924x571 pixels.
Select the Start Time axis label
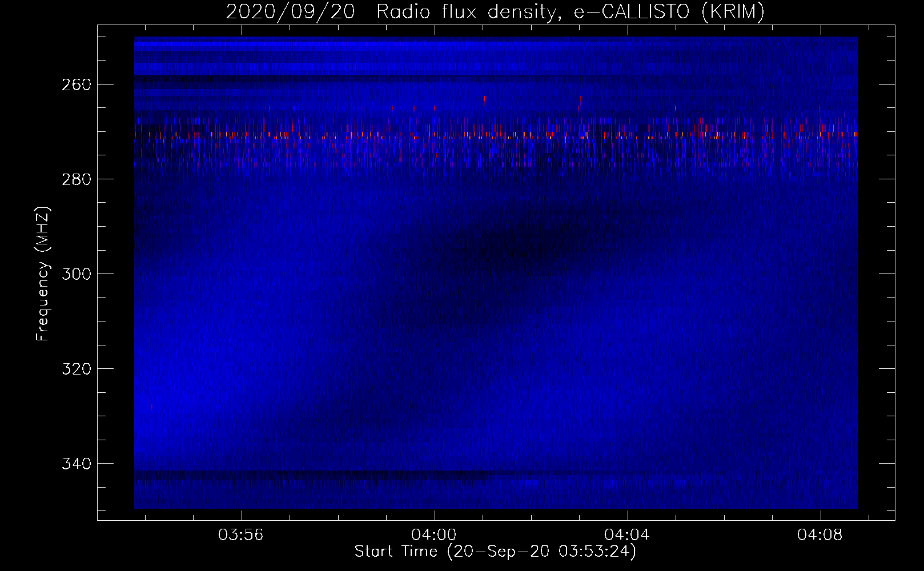495,552
